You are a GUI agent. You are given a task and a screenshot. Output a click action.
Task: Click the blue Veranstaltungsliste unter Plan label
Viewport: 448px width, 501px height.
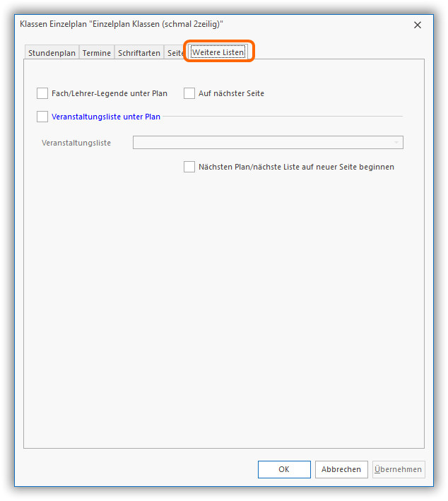pos(106,117)
